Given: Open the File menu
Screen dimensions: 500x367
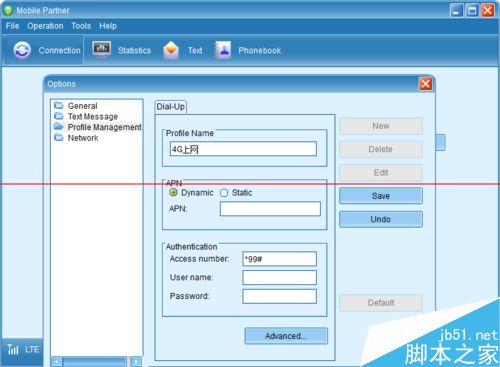Looking at the screenshot, I should (x=12, y=26).
